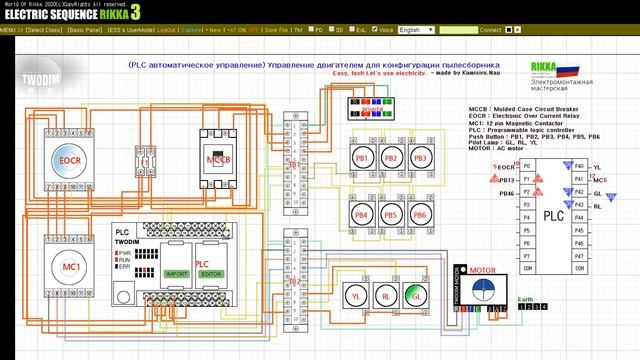Click the blue triangle marker right of GL label
The height and width of the screenshot is (360, 640).
(611, 198)
